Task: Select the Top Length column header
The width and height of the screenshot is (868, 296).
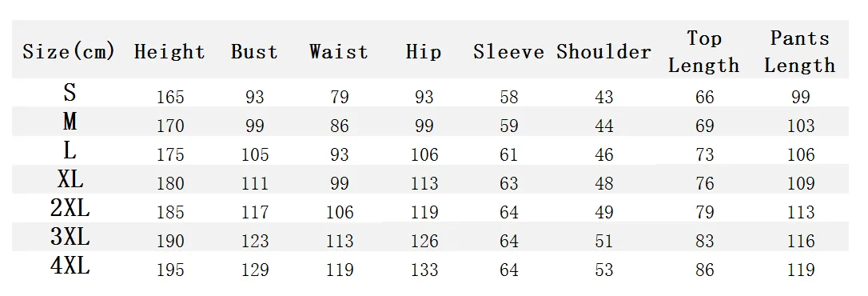Action: tap(703, 51)
